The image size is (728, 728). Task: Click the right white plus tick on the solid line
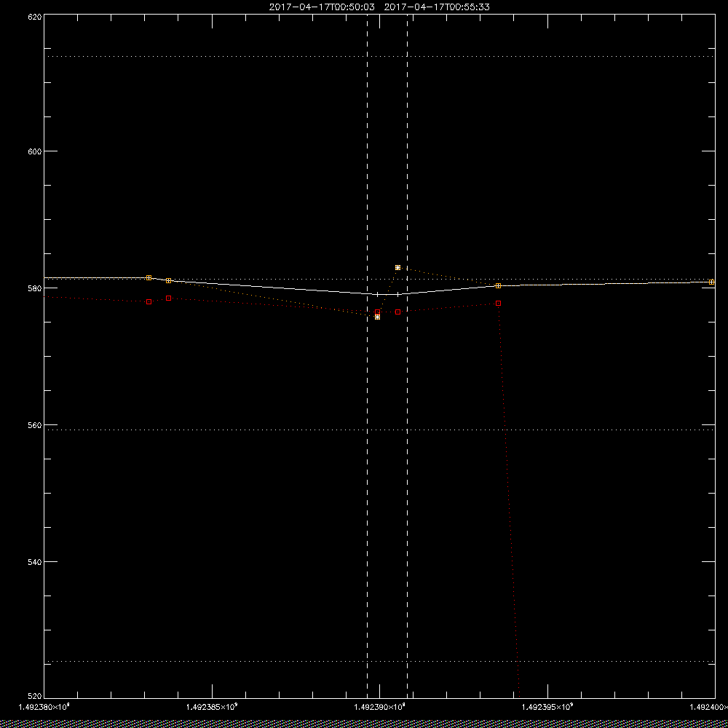[x=398, y=294]
